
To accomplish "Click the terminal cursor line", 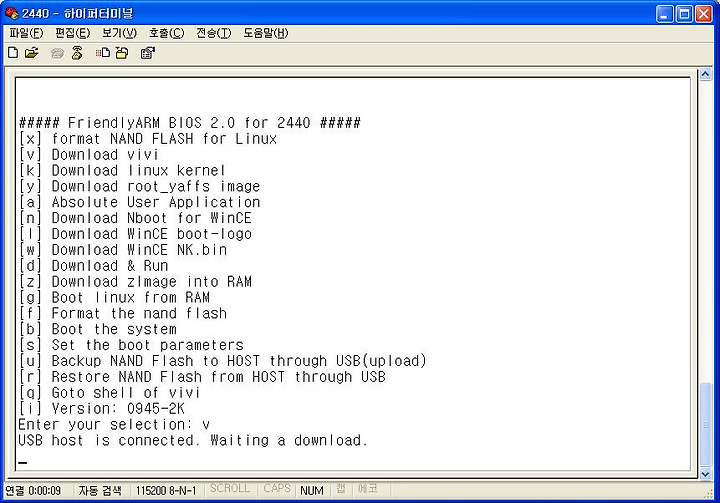I will (22, 462).
